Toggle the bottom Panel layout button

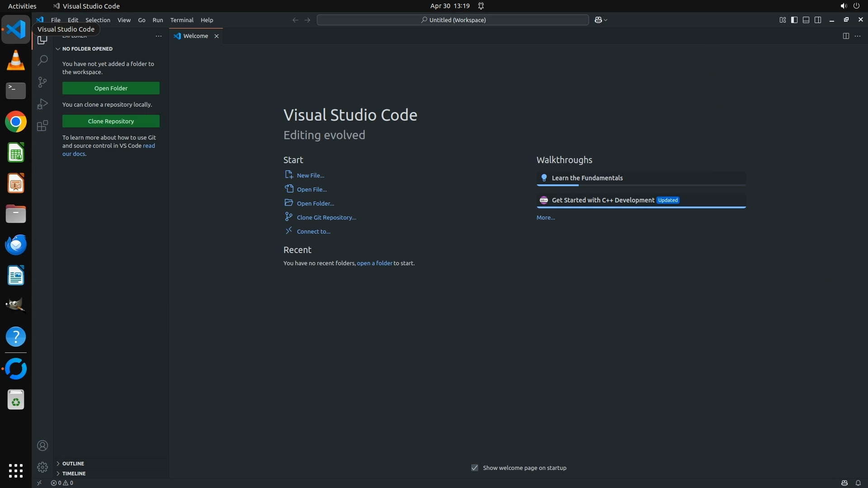[x=806, y=20]
